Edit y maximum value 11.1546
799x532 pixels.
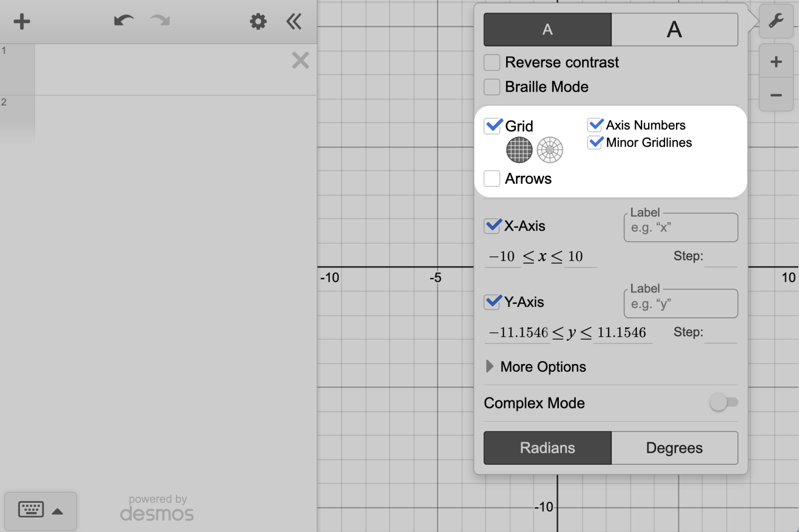[x=622, y=333]
